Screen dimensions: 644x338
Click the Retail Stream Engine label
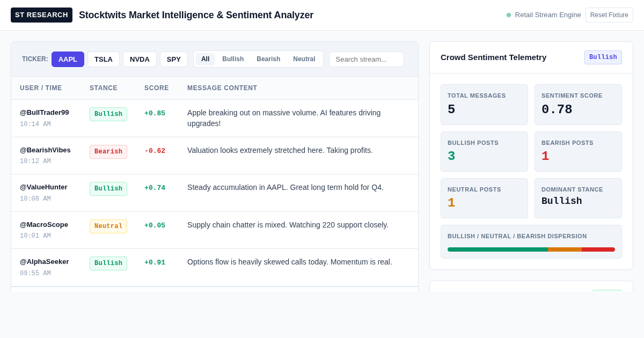548,15
